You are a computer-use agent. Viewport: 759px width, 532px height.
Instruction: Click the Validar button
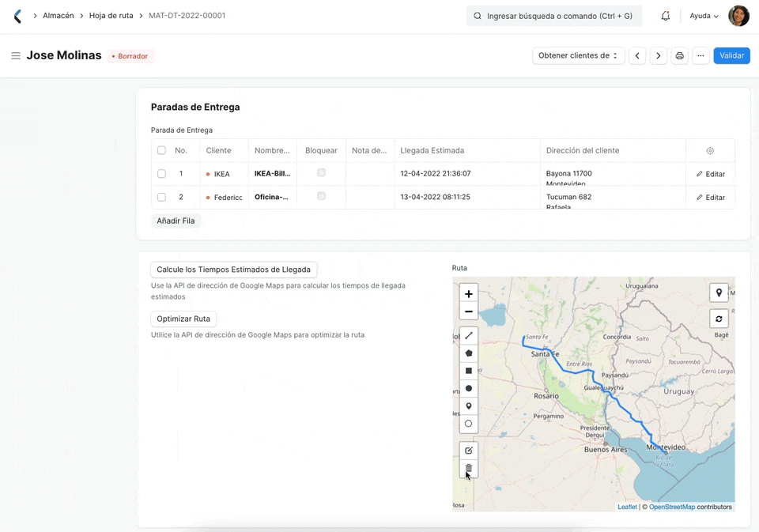point(731,55)
